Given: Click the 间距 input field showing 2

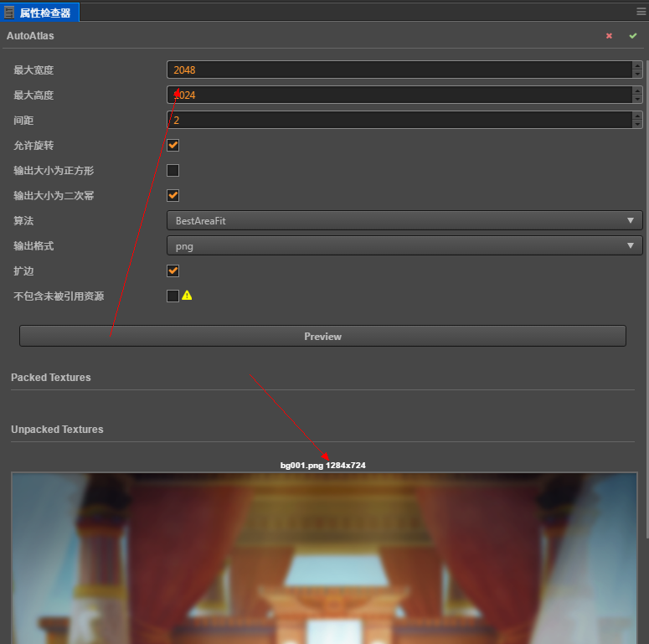Looking at the screenshot, I should click(x=399, y=120).
